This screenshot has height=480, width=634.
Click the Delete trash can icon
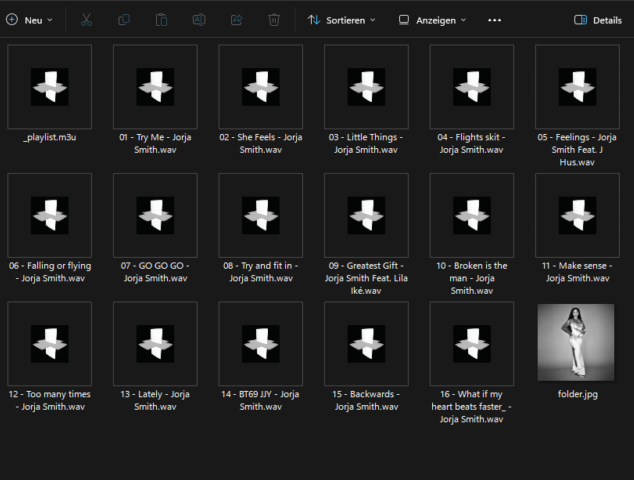[x=274, y=19]
